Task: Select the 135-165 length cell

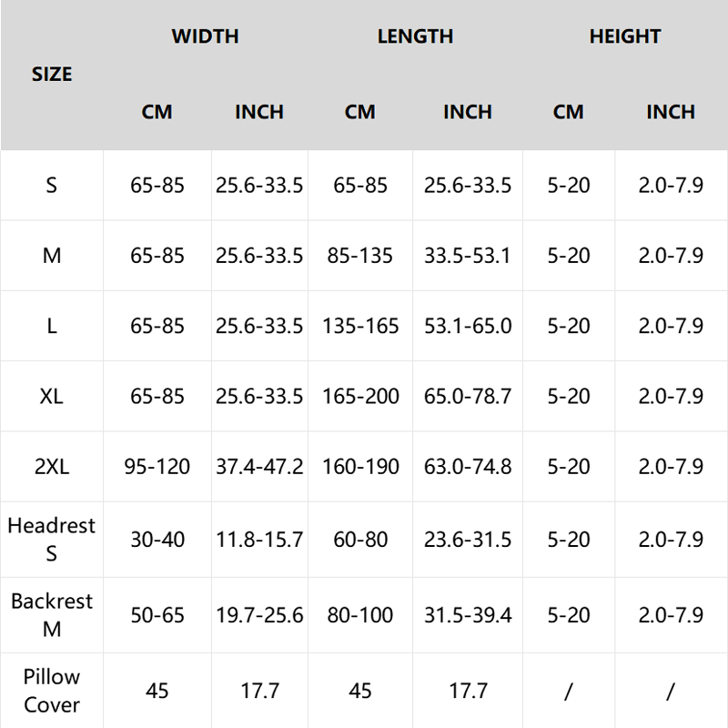Action: pyautogui.click(x=360, y=326)
